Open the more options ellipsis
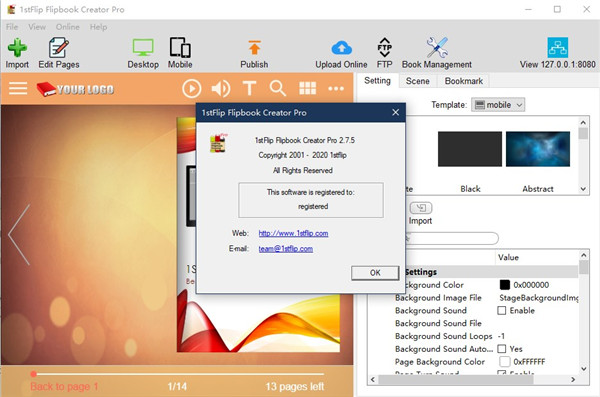 point(336,89)
